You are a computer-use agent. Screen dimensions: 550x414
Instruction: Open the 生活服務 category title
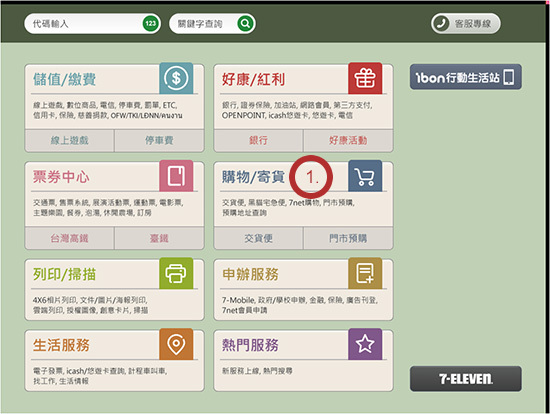61,345
